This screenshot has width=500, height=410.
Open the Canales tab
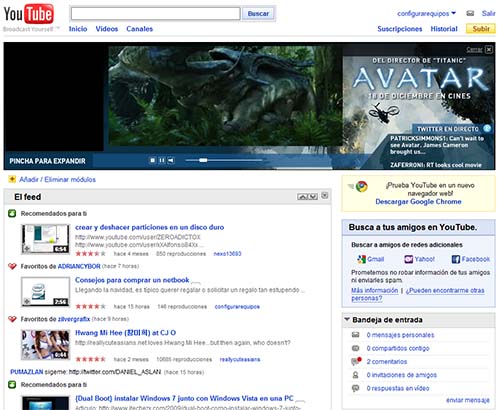(139, 29)
